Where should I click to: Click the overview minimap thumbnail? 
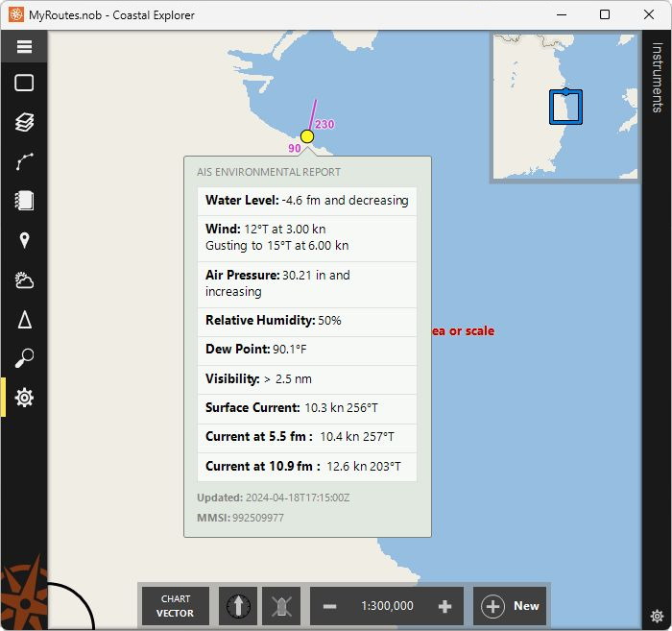(x=564, y=107)
